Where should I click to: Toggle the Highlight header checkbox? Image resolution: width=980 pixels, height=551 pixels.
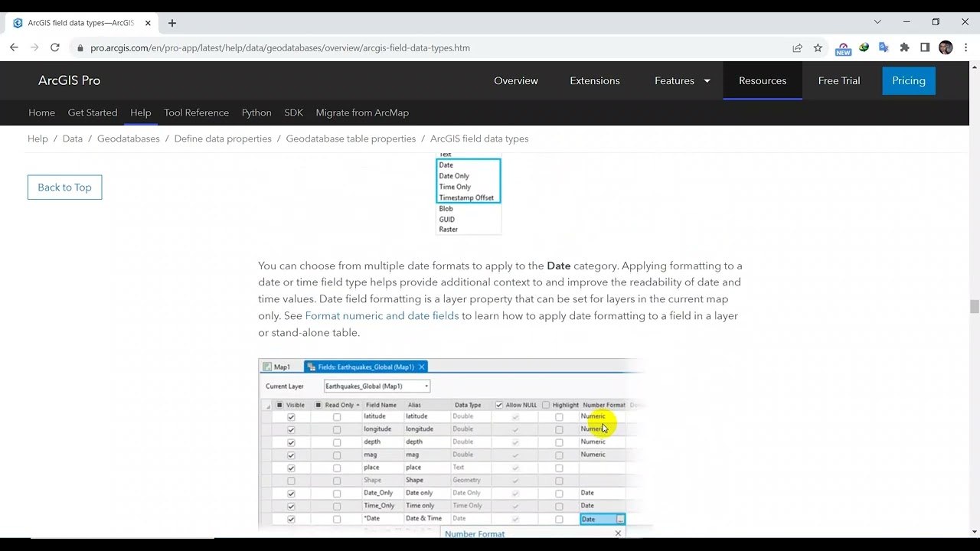(545, 405)
